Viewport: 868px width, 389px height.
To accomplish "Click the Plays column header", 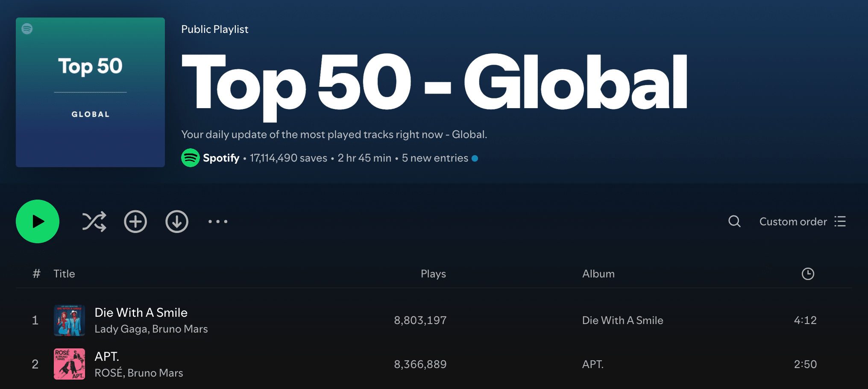I will coord(433,274).
